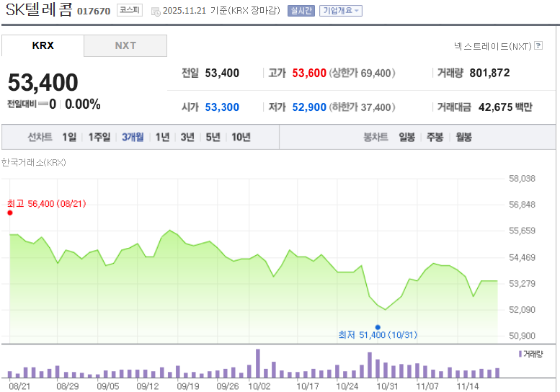Click the 코스피 market label

click(130, 10)
